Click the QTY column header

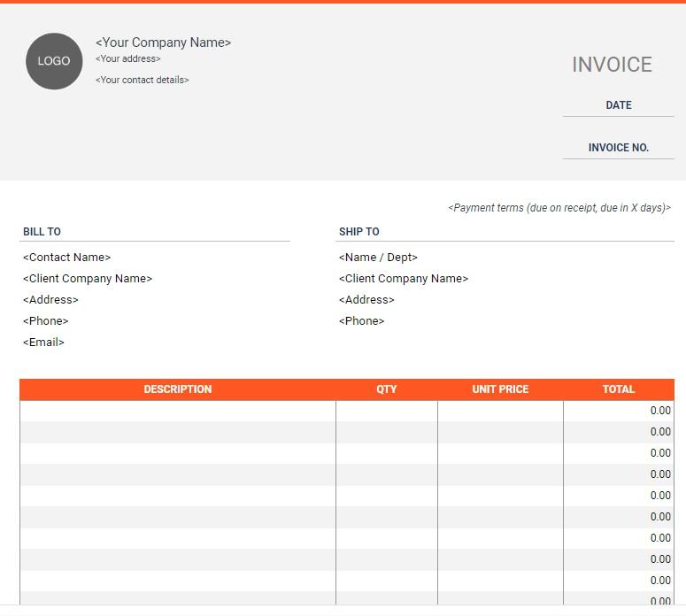[x=386, y=389]
